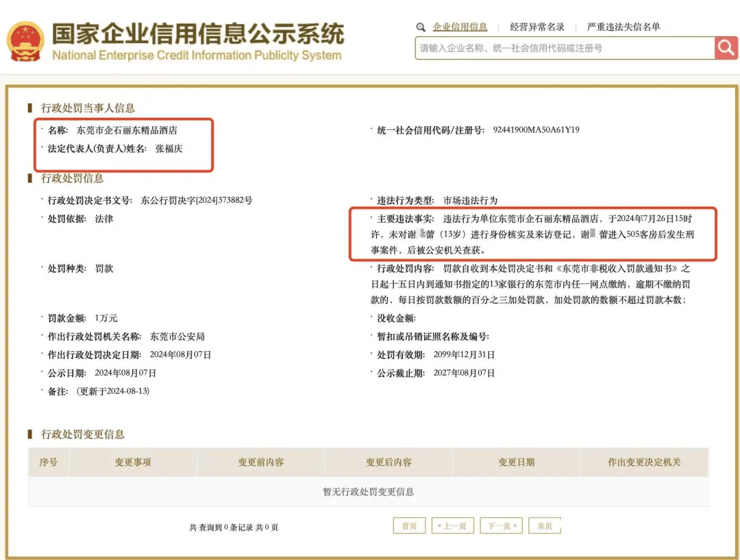This screenshot has height=560, width=740.
Task: Click 上一页 pagination button
Action: coord(453,526)
